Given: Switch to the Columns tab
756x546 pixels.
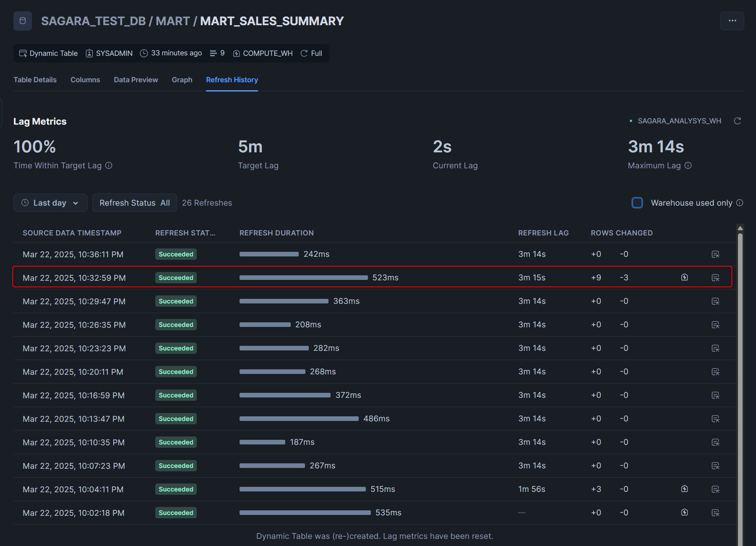Looking at the screenshot, I should point(85,80).
